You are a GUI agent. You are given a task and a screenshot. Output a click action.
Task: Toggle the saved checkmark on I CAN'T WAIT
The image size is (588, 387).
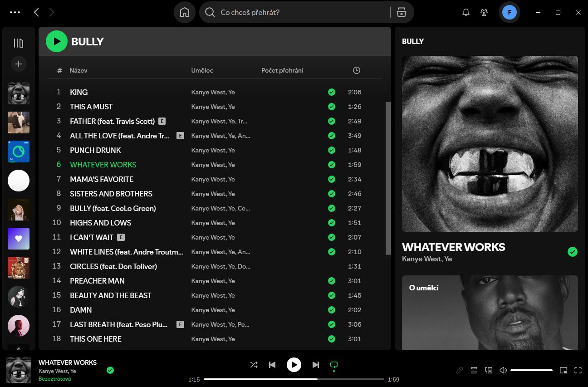point(332,237)
